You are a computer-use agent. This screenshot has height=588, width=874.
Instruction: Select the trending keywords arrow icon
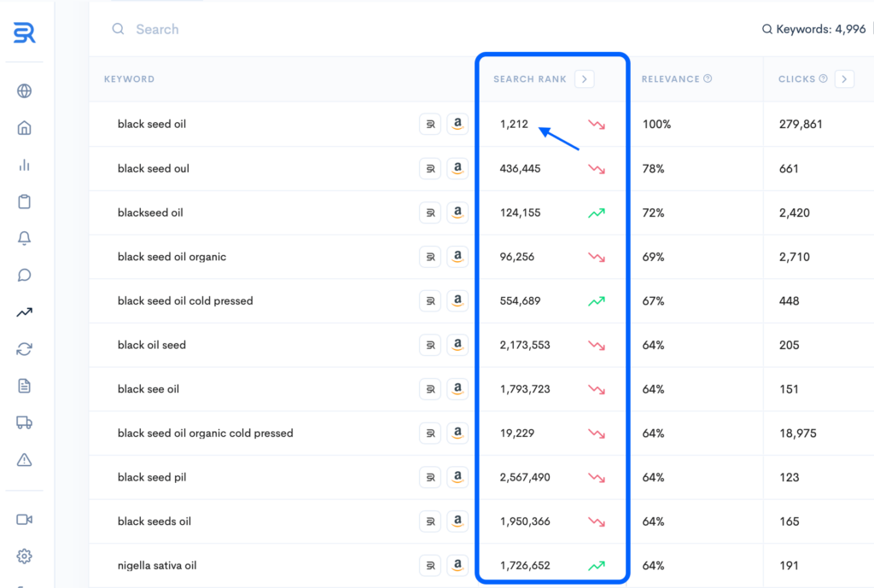click(x=24, y=311)
